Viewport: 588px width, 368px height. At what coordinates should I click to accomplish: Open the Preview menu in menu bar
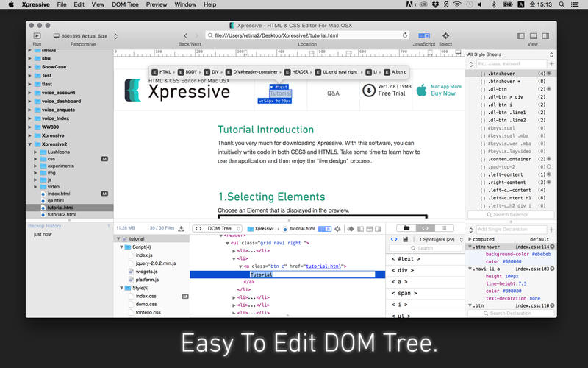(x=157, y=4)
